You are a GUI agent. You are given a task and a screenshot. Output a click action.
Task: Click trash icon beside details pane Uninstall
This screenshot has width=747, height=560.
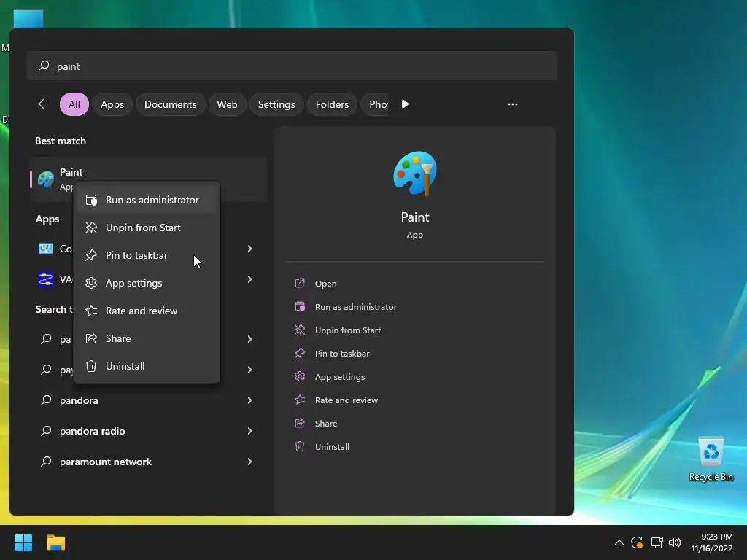pyautogui.click(x=300, y=447)
